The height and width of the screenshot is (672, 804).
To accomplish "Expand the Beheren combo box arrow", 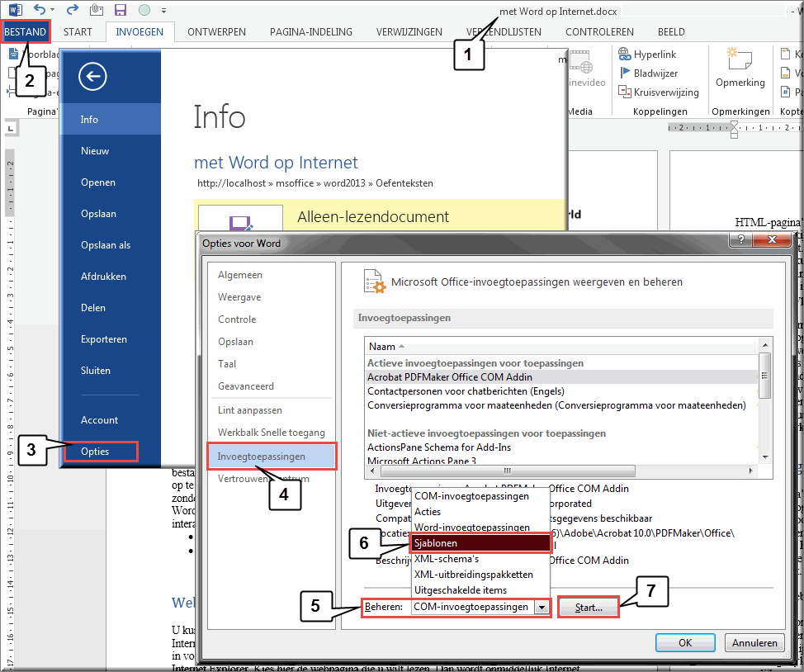I will coord(542,608).
